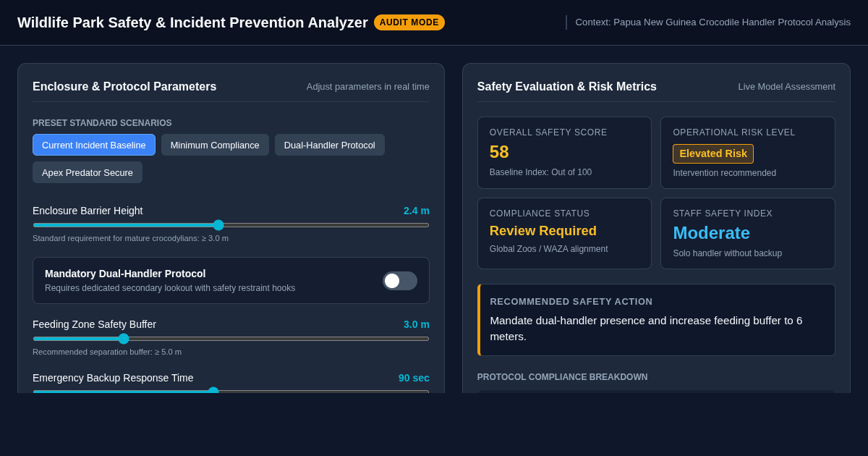Viewport: 868px width, 456px height.
Task: Select the Current Incident Baseline preset
Action: 94,145
